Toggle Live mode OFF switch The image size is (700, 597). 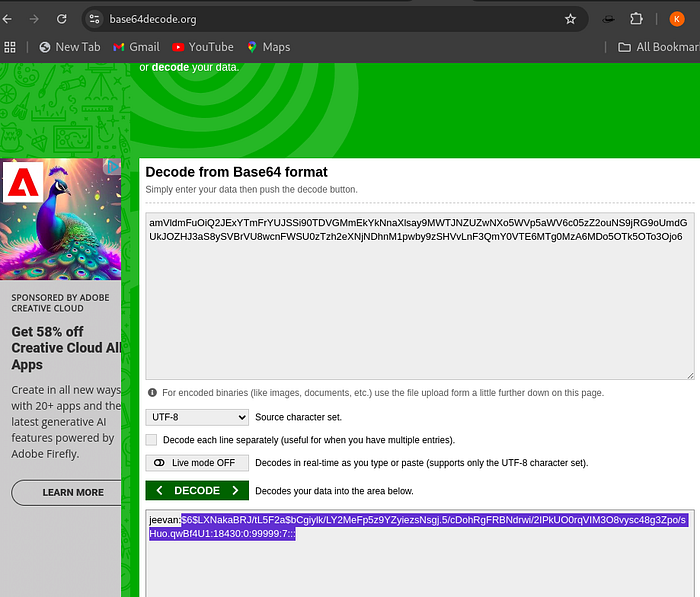pos(197,463)
